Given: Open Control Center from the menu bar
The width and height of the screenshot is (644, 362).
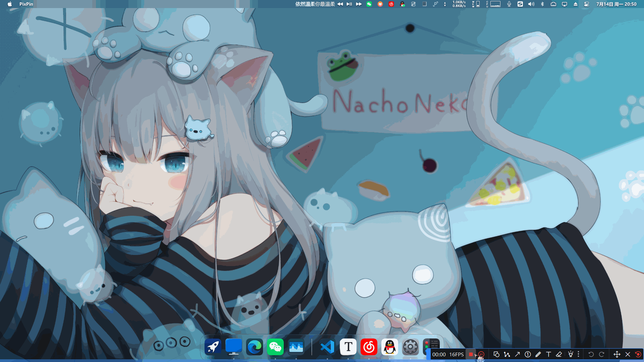Looking at the screenshot, I should point(587,4).
